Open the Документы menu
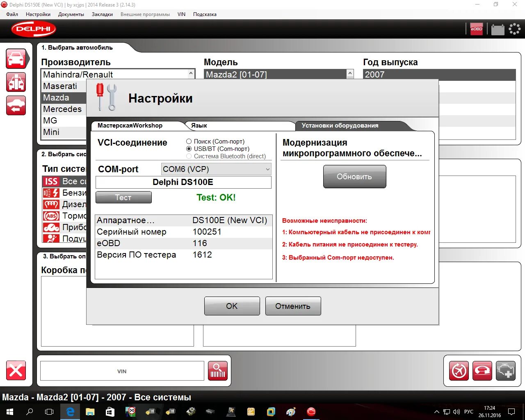The width and height of the screenshot is (525, 420). coord(71,14)
